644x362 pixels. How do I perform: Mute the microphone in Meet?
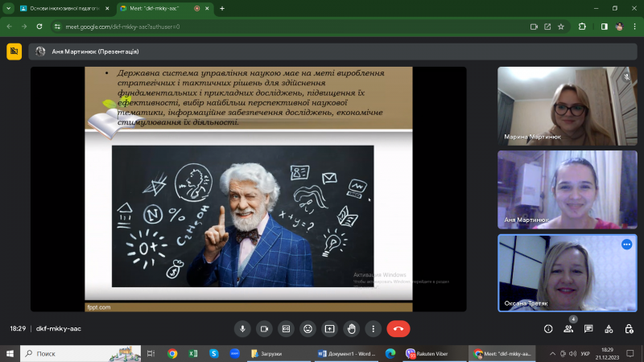pos(242,328)
